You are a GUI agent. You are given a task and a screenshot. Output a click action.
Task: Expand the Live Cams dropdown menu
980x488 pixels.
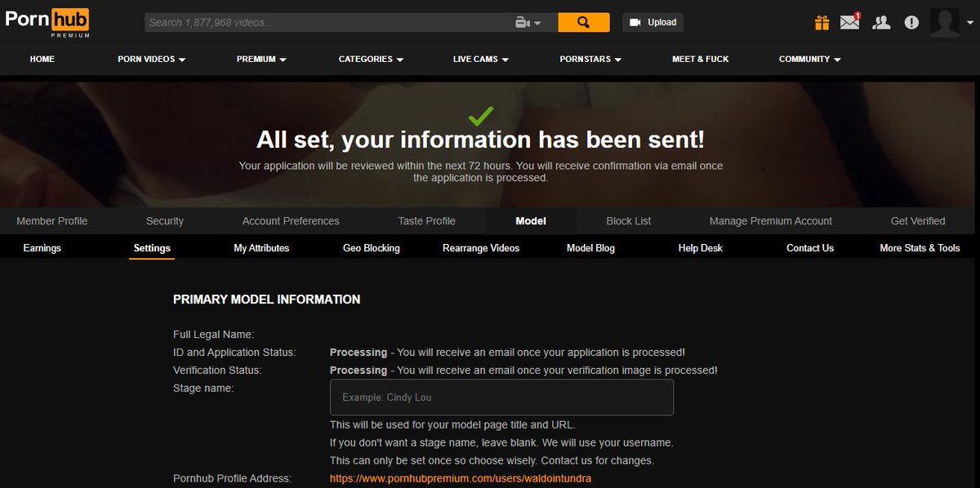481,59
